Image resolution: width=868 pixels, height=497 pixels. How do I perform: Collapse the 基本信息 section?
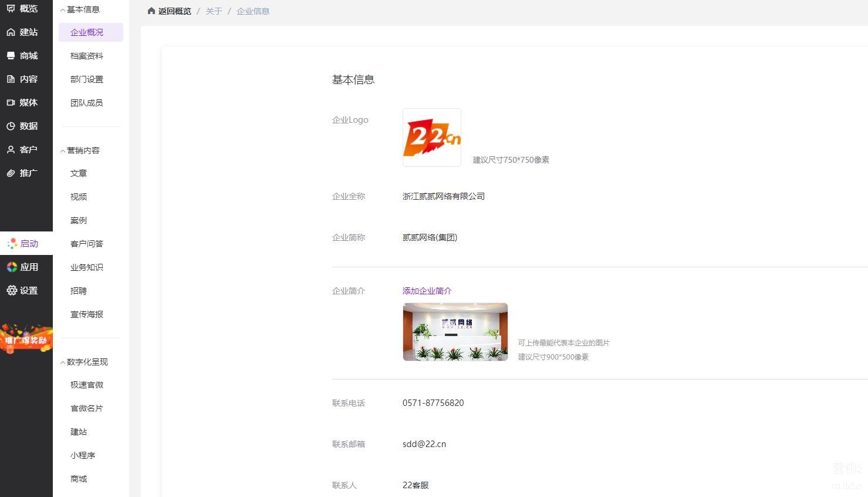click(x=63, y=10)
